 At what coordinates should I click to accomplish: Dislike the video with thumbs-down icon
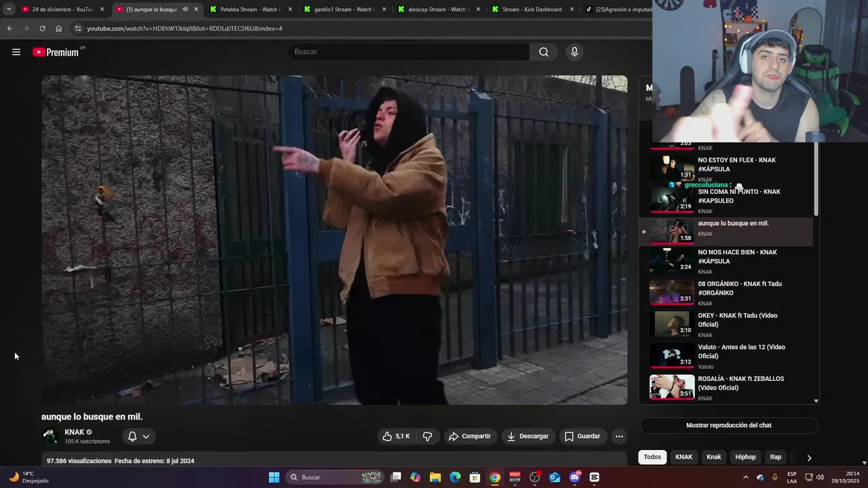pyautogui.click(x=427, y=436)
